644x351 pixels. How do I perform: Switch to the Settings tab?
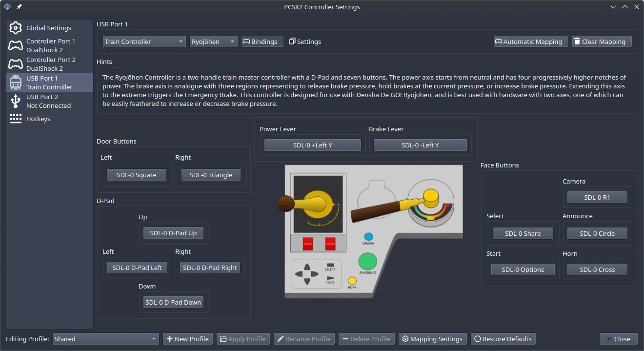[x=305, y=41]
